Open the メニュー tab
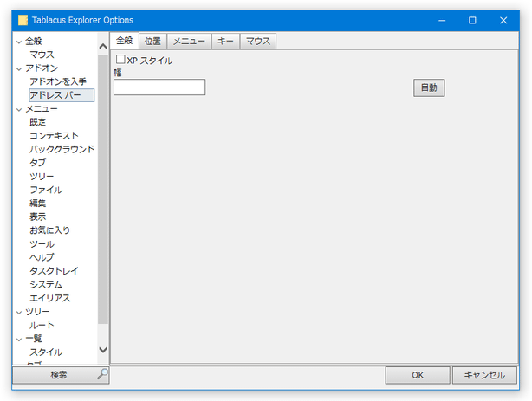532x401 pixels. click(x=190, y=42)
